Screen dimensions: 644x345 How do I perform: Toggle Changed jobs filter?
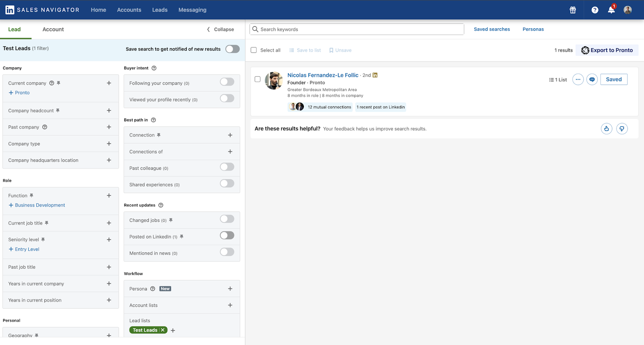pyautogui.click(x=227, y=219)
